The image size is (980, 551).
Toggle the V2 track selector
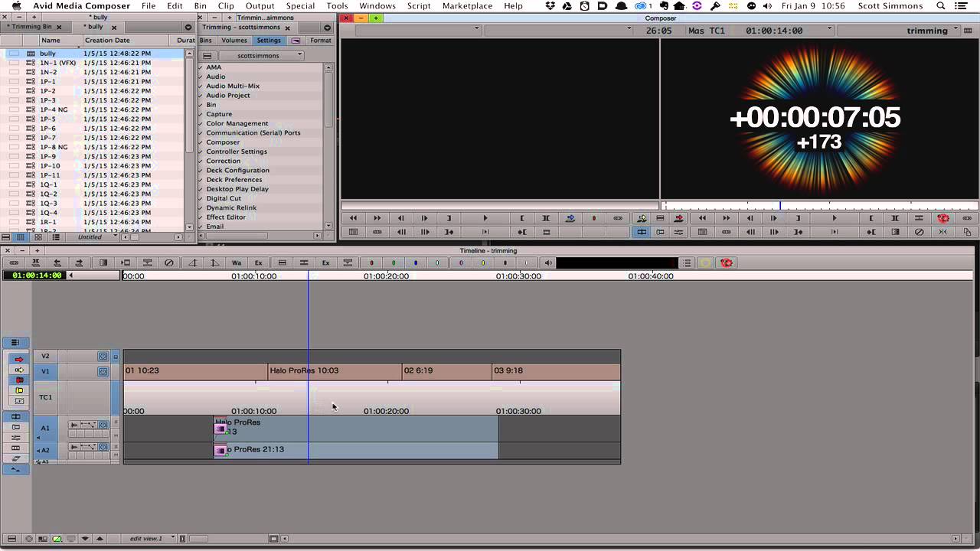coord(45,356)
